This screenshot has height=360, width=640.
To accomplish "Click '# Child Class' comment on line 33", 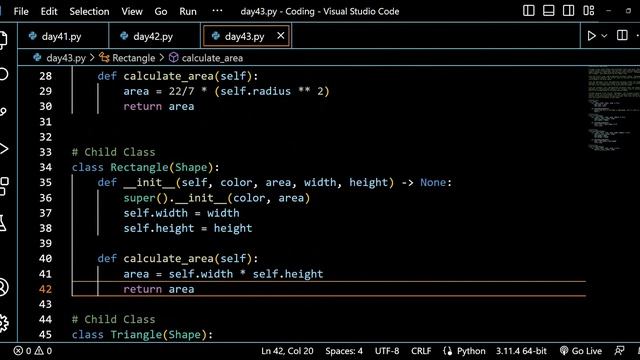I will [x=113, y=152].
